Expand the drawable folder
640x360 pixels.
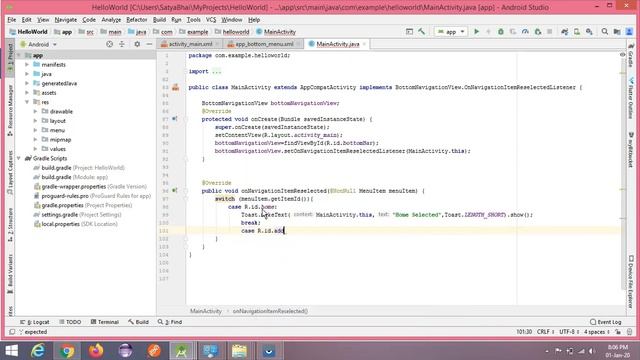36,111
